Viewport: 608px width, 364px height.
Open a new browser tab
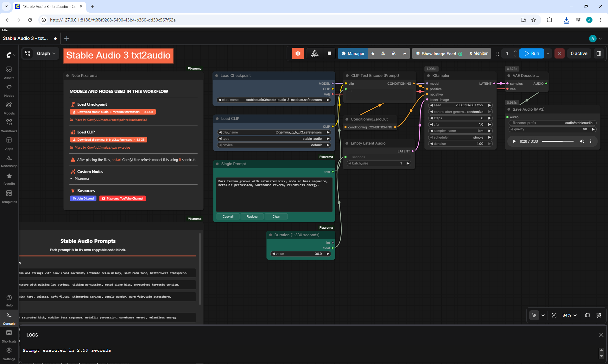(92, 6)
